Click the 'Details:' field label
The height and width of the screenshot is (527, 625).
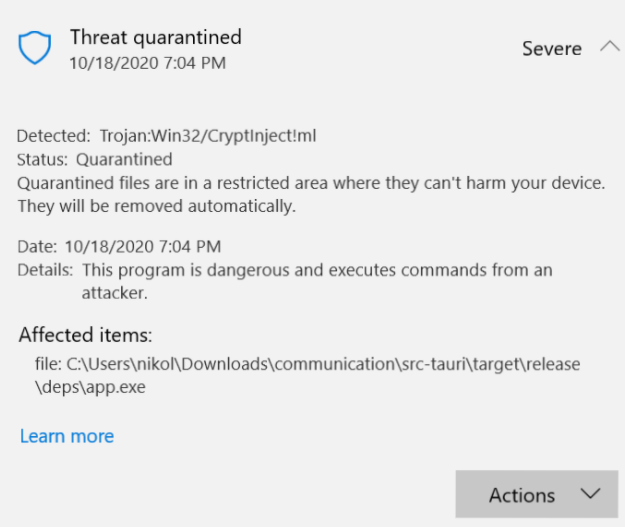tap(45, 270)
